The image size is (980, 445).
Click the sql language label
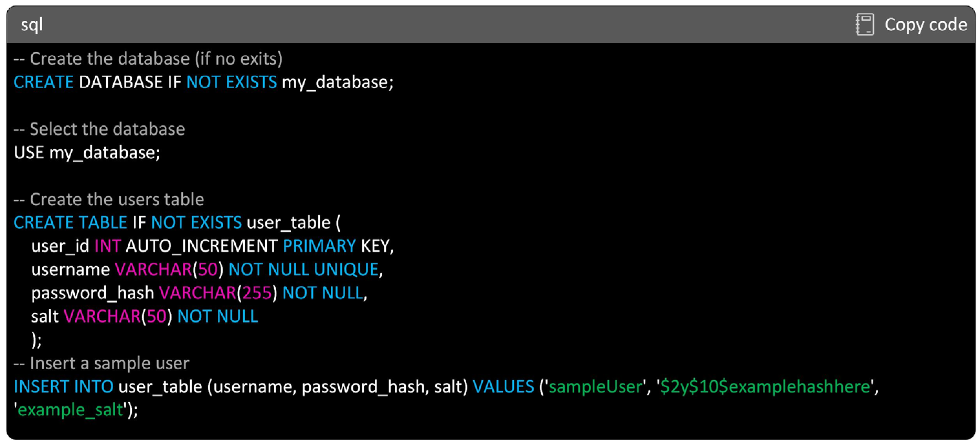(32, 25)
